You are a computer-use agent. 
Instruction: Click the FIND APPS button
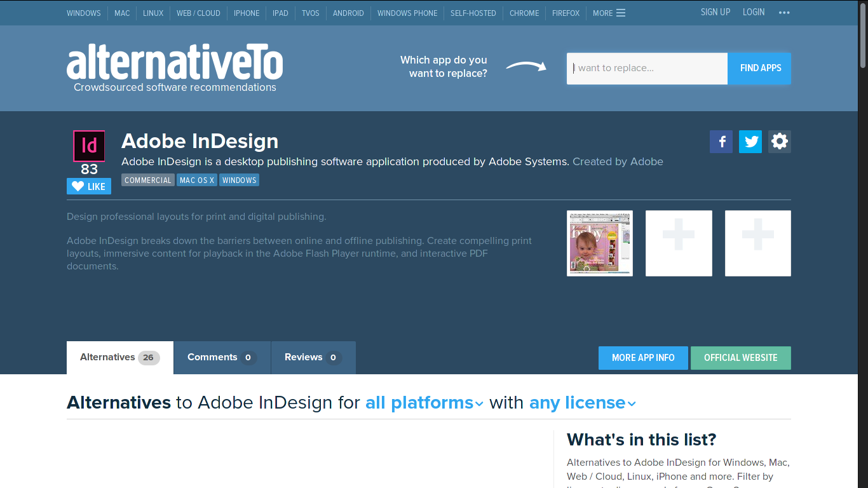click(760, 68)
